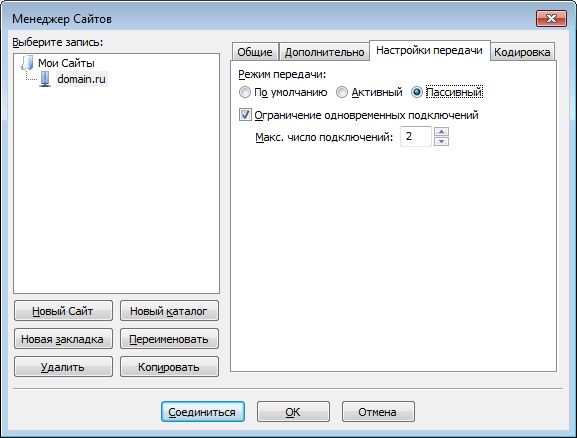Close the Менеджер Сайтов dialog
Viewport: 577px width, 438px height.
(x=551, y=18)
